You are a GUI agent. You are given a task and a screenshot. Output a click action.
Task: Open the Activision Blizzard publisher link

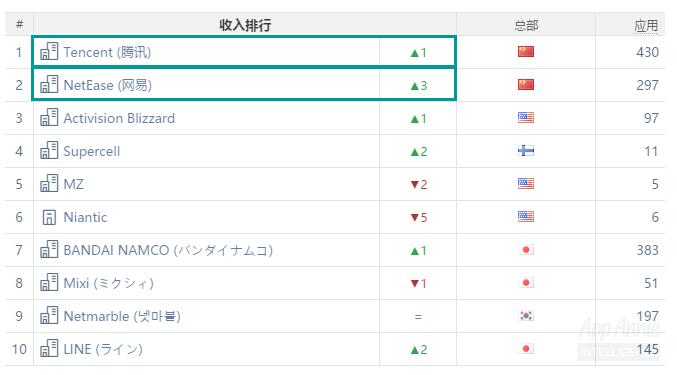(119, 118)
